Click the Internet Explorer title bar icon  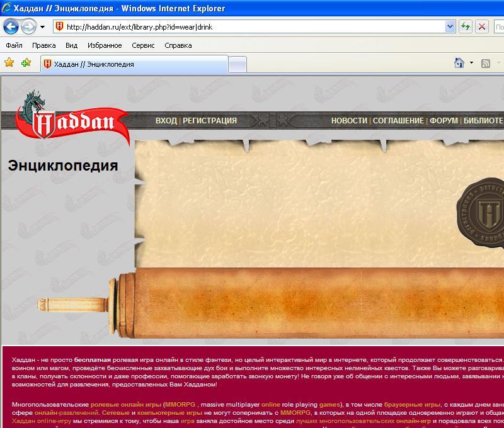pos(6,8)
